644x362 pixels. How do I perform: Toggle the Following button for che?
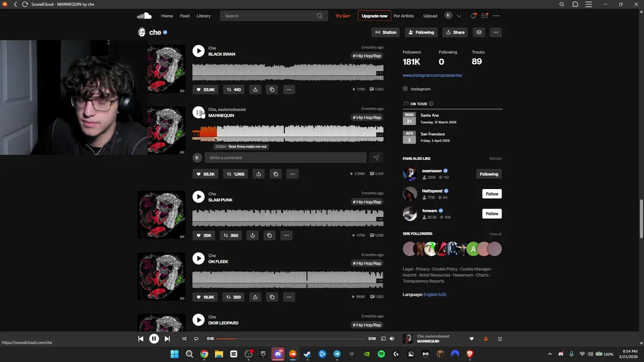pos(421,32)
